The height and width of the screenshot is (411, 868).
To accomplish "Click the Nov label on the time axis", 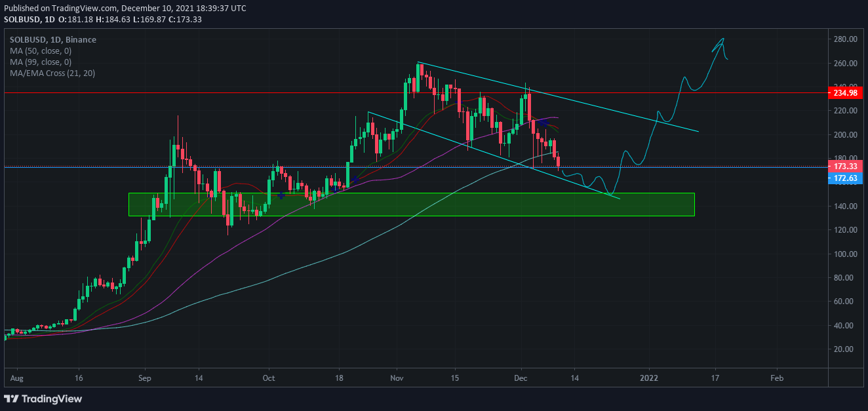I will click(x=397, y=378).
